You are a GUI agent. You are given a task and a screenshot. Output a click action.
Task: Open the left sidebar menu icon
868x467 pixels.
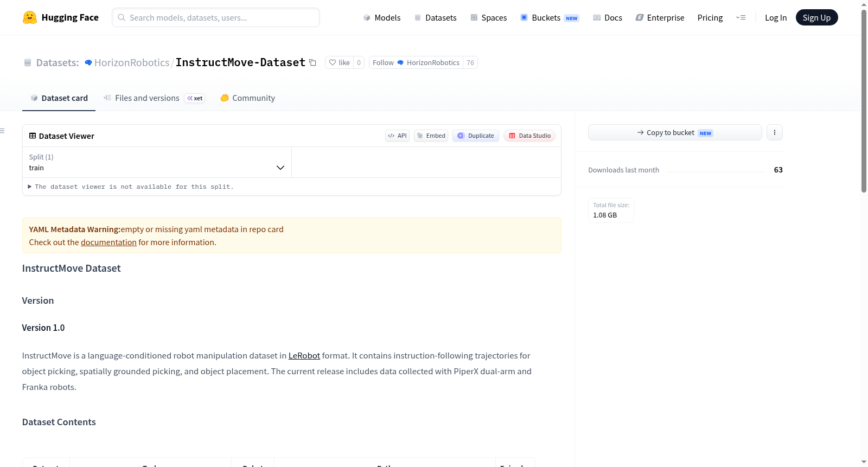(x=2, y=131)
